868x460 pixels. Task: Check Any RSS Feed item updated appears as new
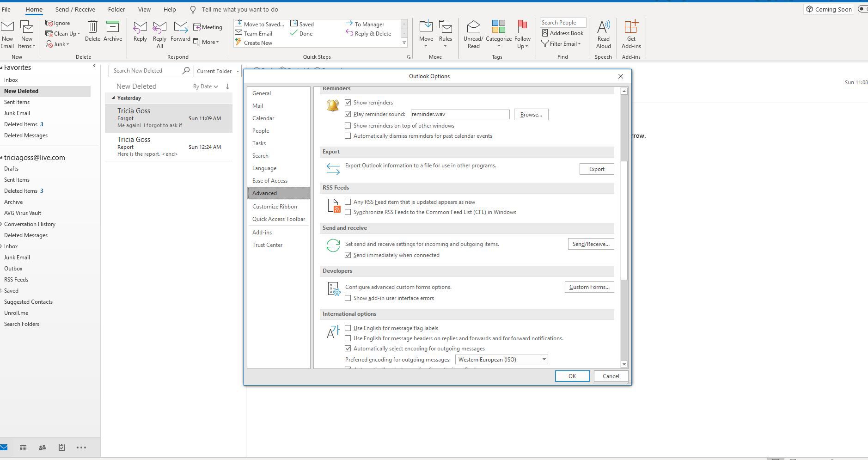coord(348,202)
